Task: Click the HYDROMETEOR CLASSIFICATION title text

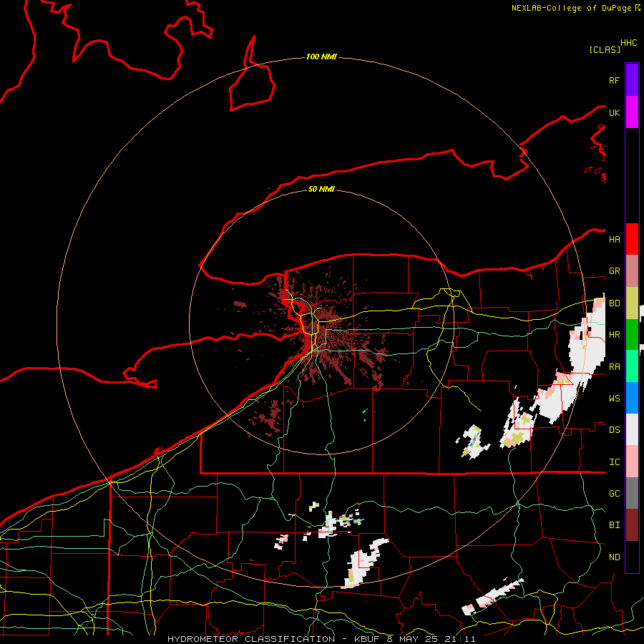Action: [251, 639]
